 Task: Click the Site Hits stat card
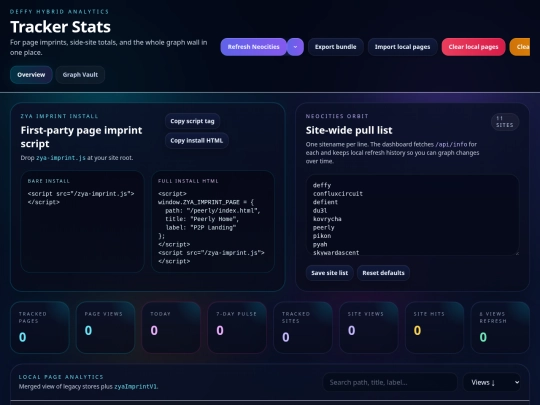(435, 328)
